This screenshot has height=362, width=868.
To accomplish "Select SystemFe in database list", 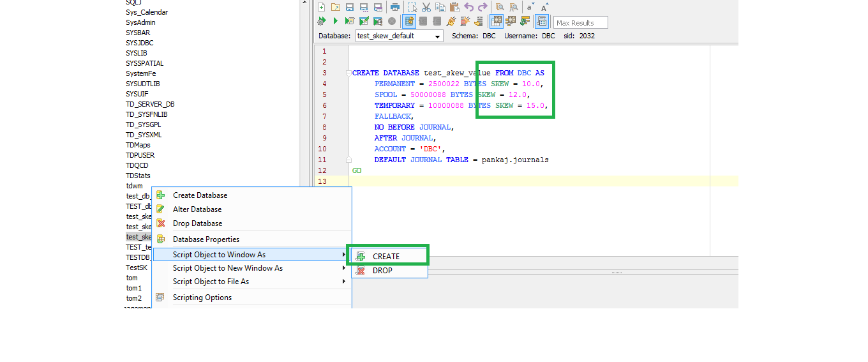I will point(140,73).
